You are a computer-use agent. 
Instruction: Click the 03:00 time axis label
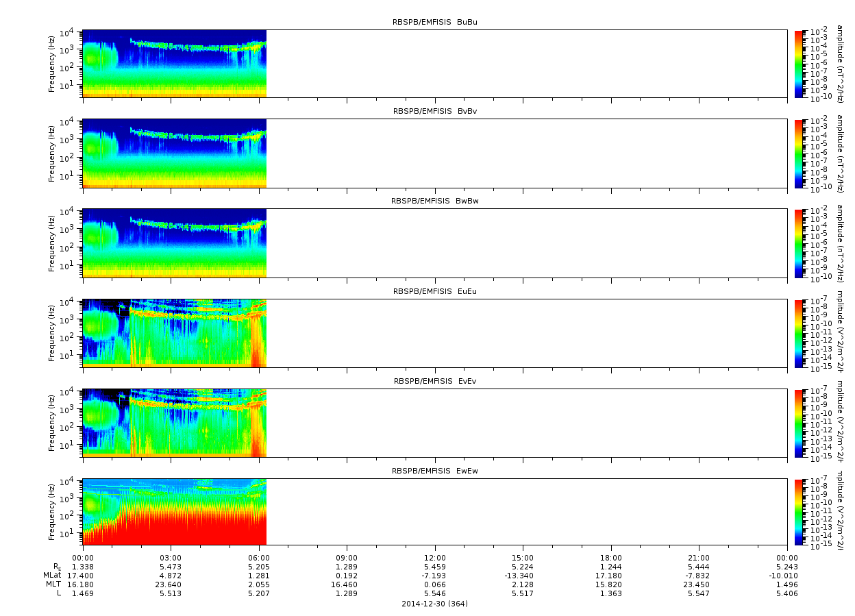click(171, 558)
